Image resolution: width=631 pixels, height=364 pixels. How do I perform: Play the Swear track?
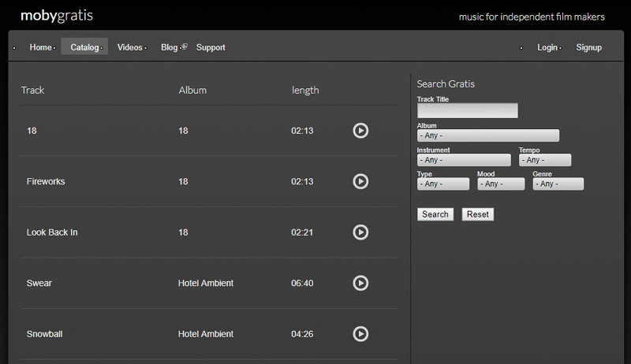[360, 283]
